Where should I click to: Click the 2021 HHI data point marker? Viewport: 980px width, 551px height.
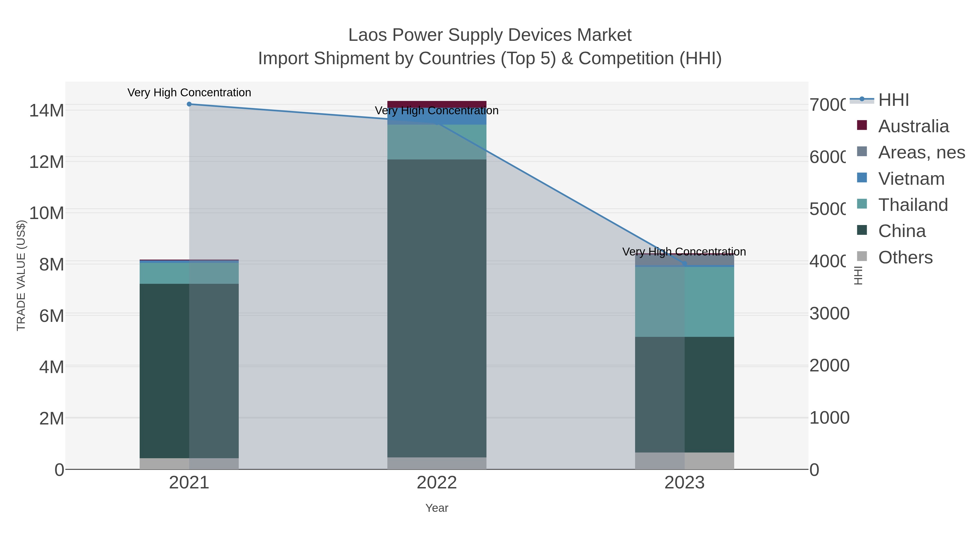click(x=189, y=104)
